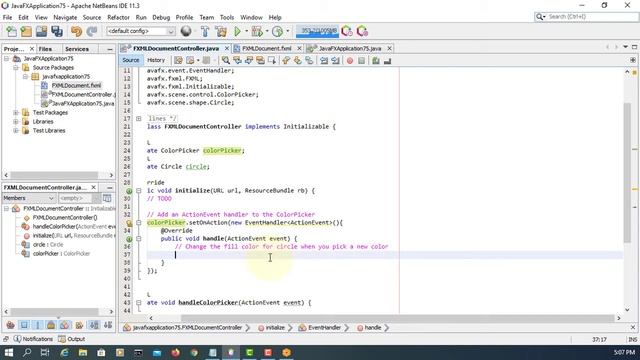Collapse the JavaFXApplication75 project node
Image resolution: width=640 pixels, height=360 pixels.
(7, 58)
